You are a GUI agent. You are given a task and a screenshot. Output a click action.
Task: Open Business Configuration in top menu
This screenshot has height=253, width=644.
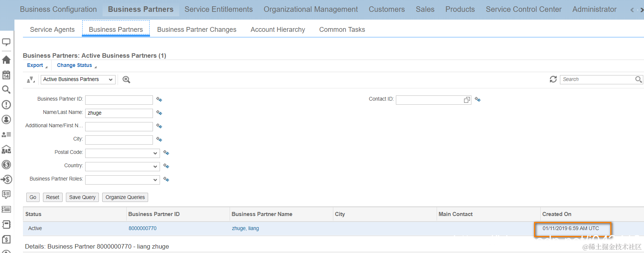[58, 9]
